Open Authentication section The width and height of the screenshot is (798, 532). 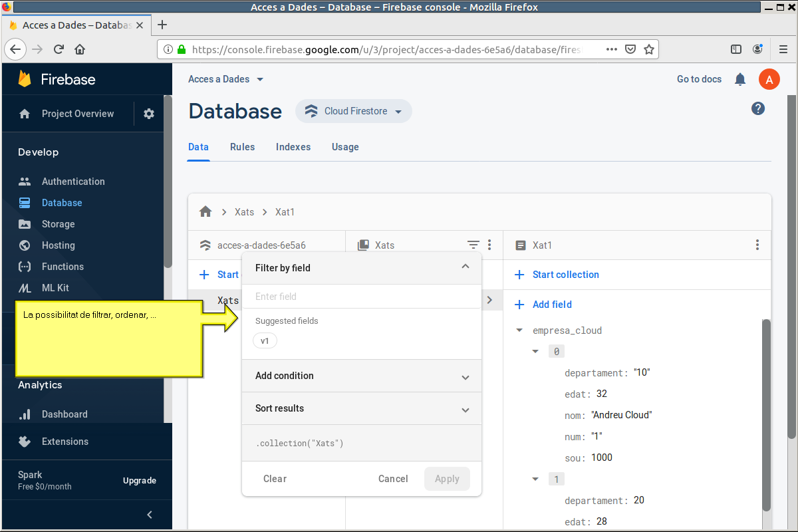(73, 182)
